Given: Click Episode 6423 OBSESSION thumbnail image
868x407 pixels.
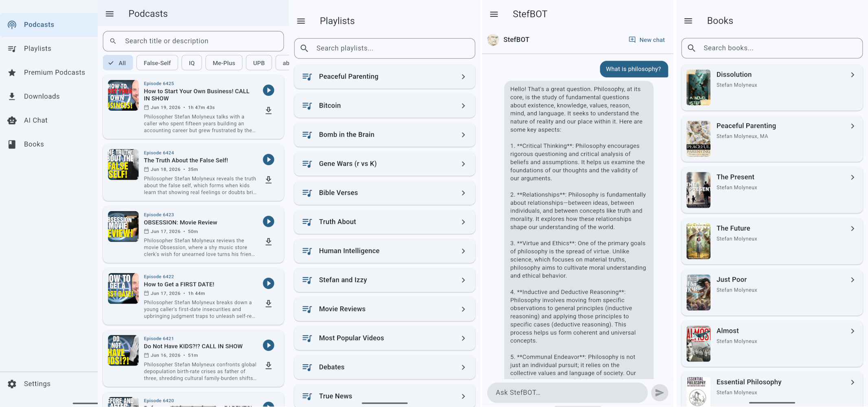Looking at the screenshot, I should (x=123, y=227).
